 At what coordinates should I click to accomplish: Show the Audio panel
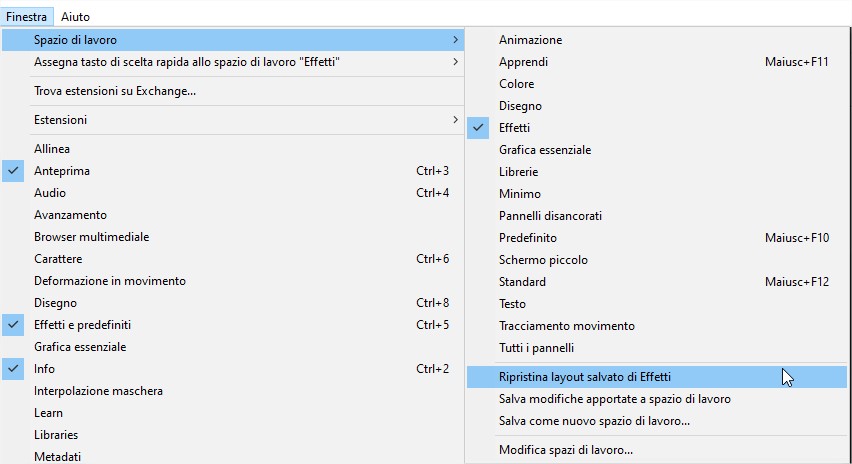point(50,193)
